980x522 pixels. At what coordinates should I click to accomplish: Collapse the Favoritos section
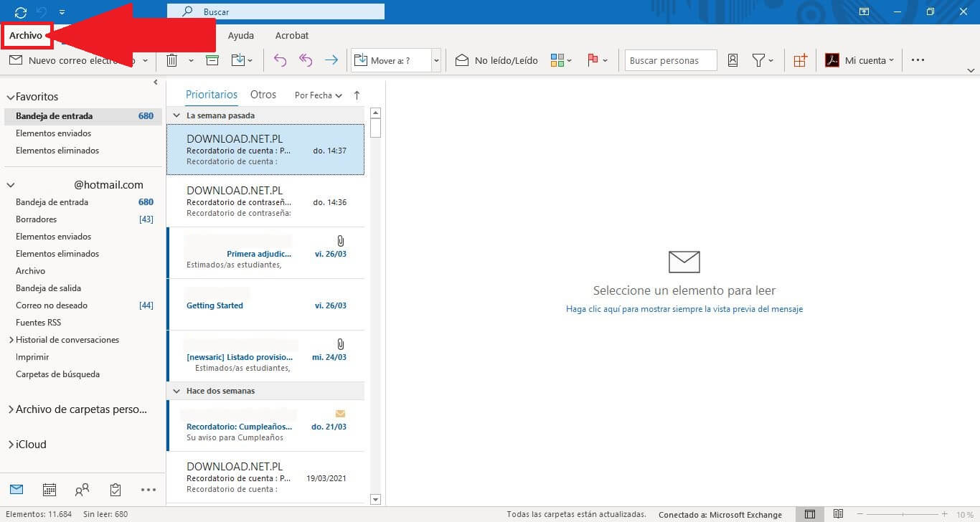point(10,97)
